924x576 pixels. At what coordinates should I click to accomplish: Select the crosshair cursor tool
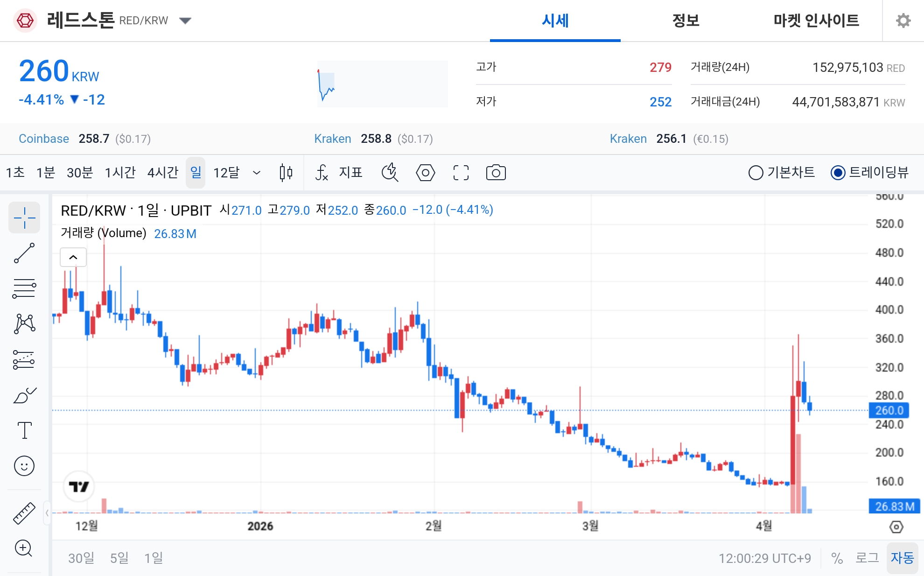point(24,218)
